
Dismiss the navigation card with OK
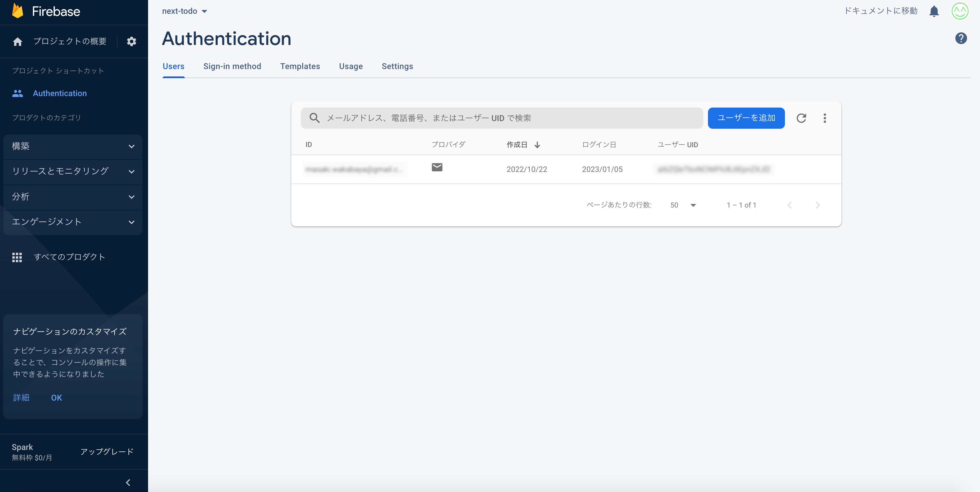(x=56, y=398)
